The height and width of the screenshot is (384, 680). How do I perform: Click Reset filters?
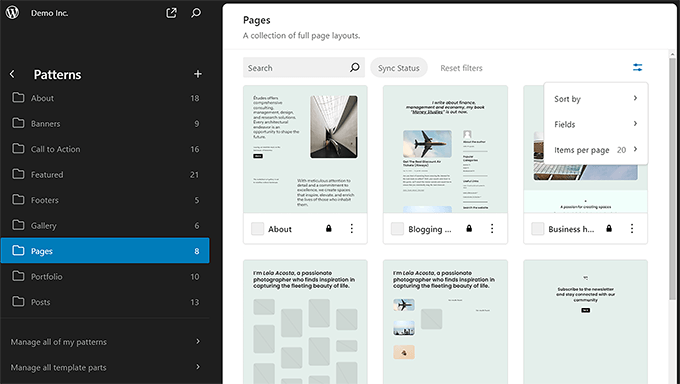[461, 68]
